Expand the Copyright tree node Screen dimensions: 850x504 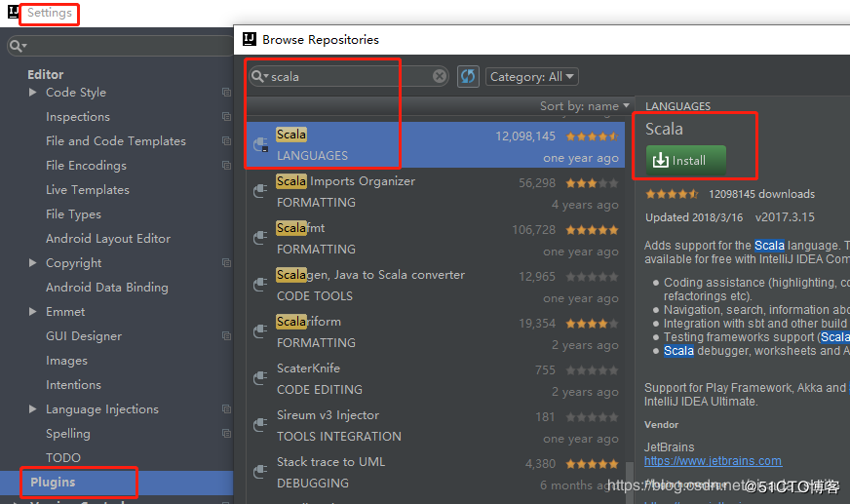pyautogui.click(x=32, y=263)
